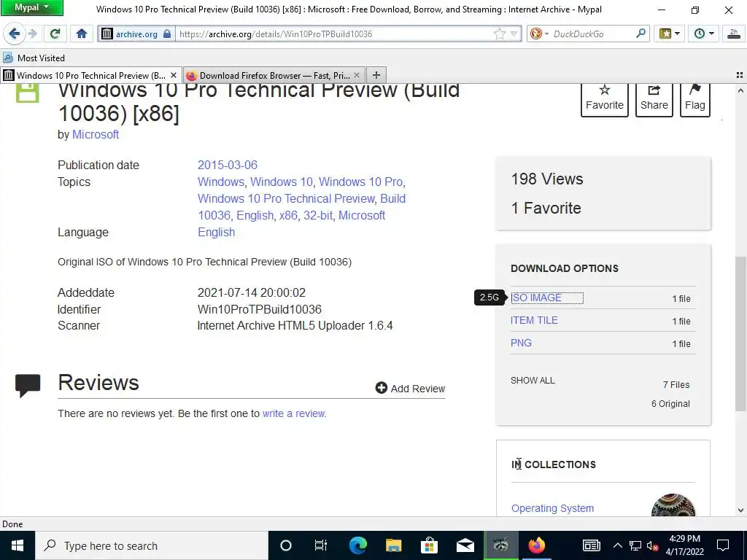Close the Download Firefox Browser tab
This screenshot has height=560, width=747.
pos(356,75)
